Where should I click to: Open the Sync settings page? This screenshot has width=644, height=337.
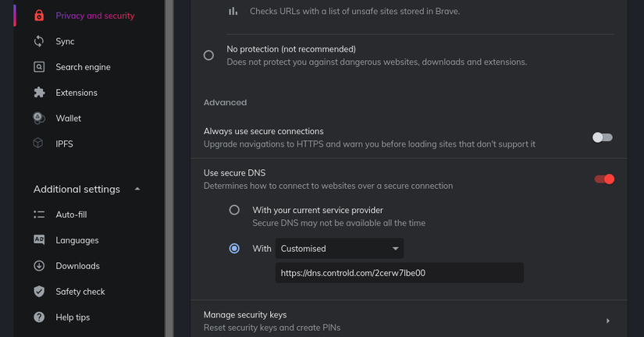(x=65, y=41)
